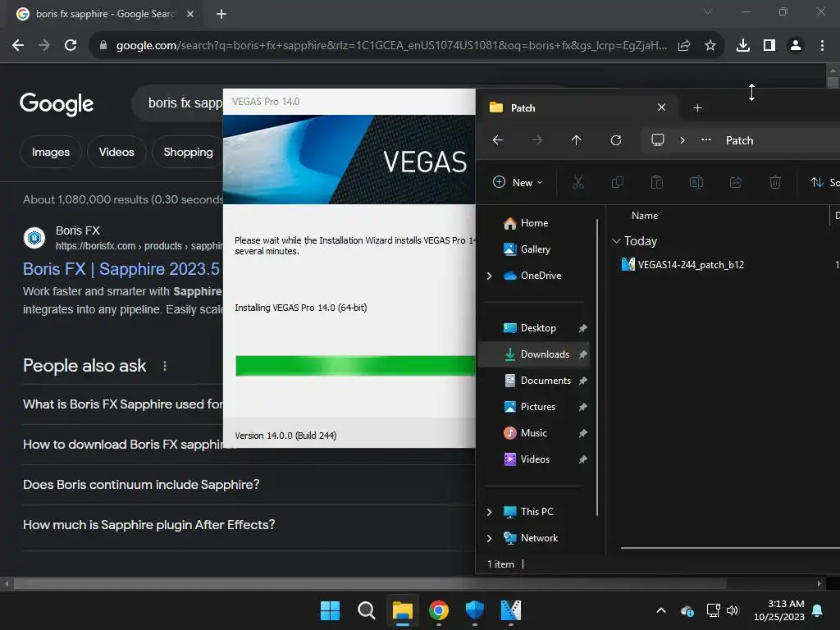The height and width of the screenshot is (630, 840).
Task: Toggle Chrome side panel
Action: [769, 46]
